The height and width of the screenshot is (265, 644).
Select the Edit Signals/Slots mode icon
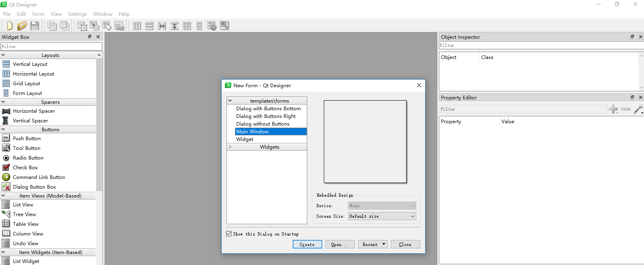click(94, 26)
